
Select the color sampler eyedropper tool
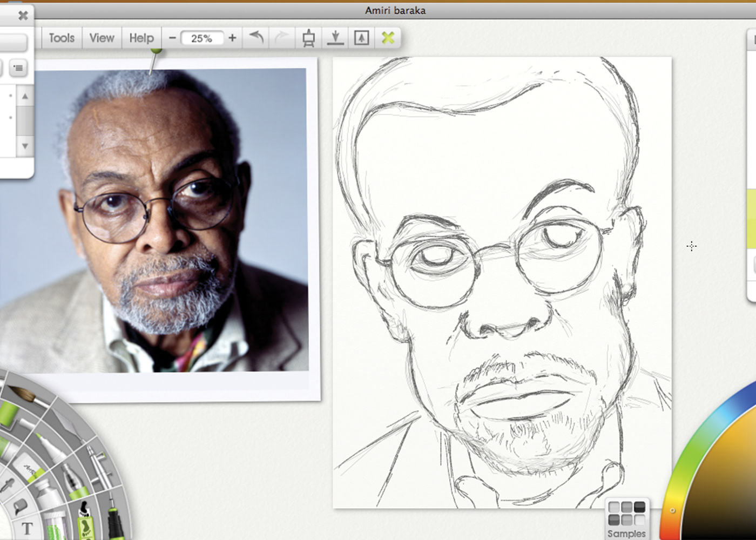(x=8, y=485)
